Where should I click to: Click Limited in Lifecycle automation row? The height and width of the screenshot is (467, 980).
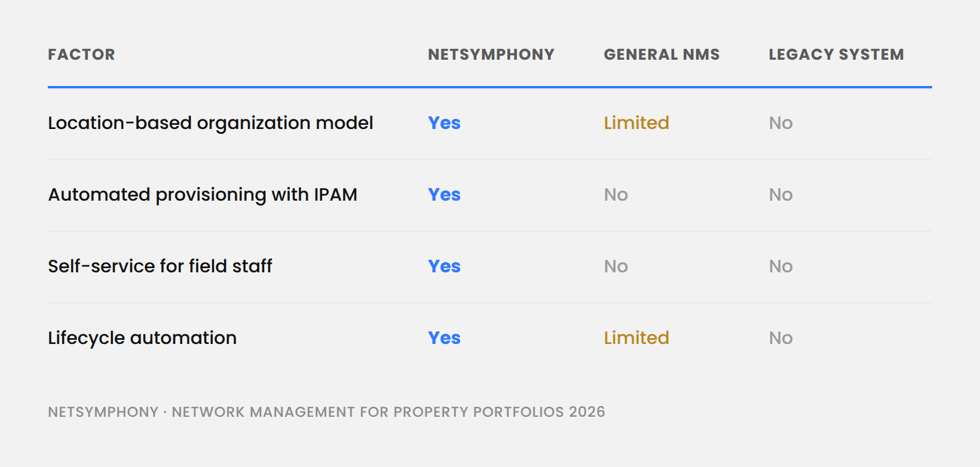[636, 338]
